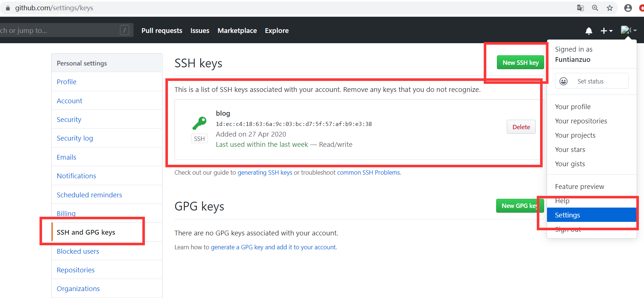The image size is (644, 298).
Task: Open Repositories settings in sidebar
Action: point(76,270)
